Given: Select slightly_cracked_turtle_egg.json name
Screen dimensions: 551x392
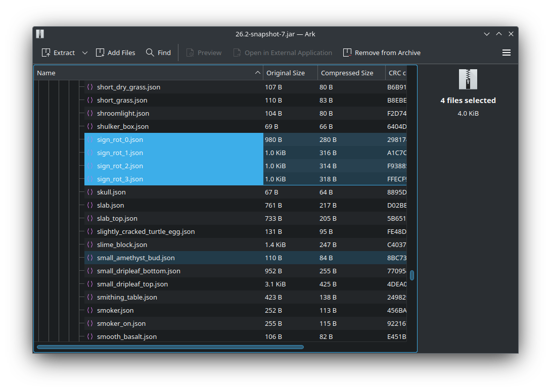Looking at the screenshot, I should [x=146, y=231].
